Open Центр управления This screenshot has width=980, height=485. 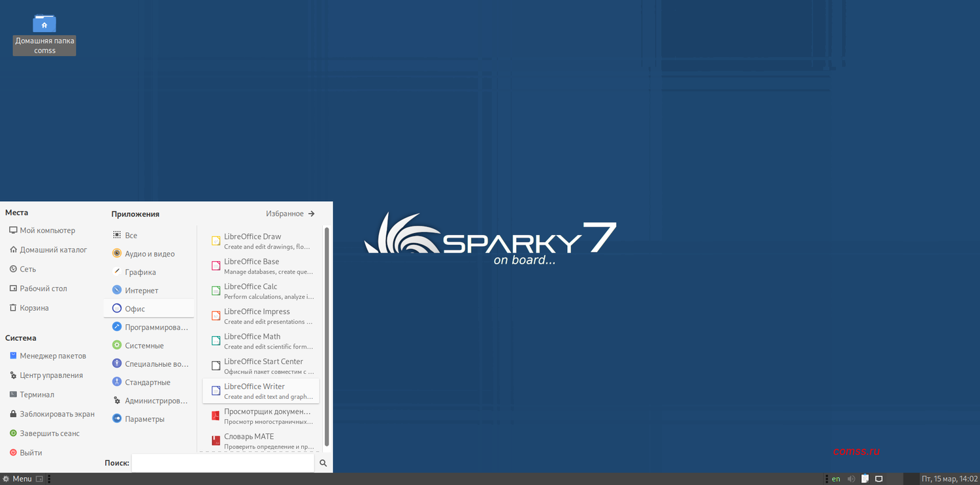46,375
